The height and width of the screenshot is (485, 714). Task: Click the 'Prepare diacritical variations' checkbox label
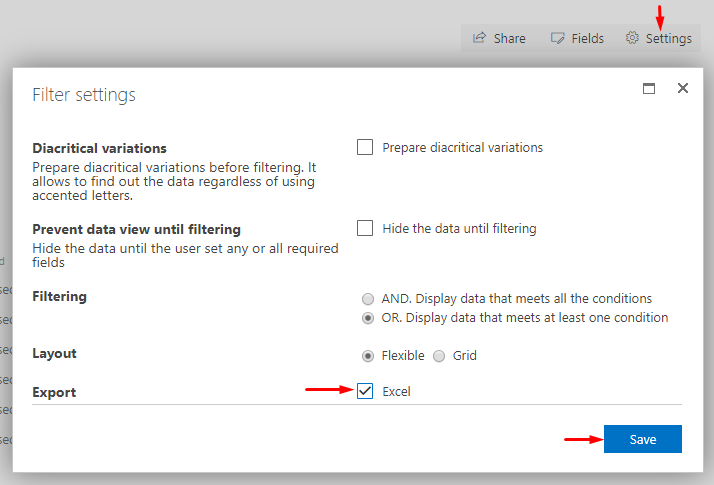click(x=462, y=148)
